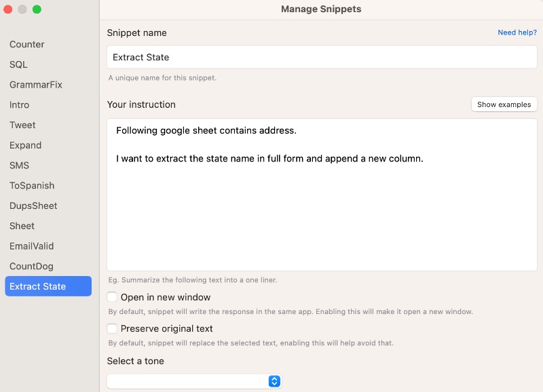
Task: Choose the Tweet snippet
Action: (22, 125)
